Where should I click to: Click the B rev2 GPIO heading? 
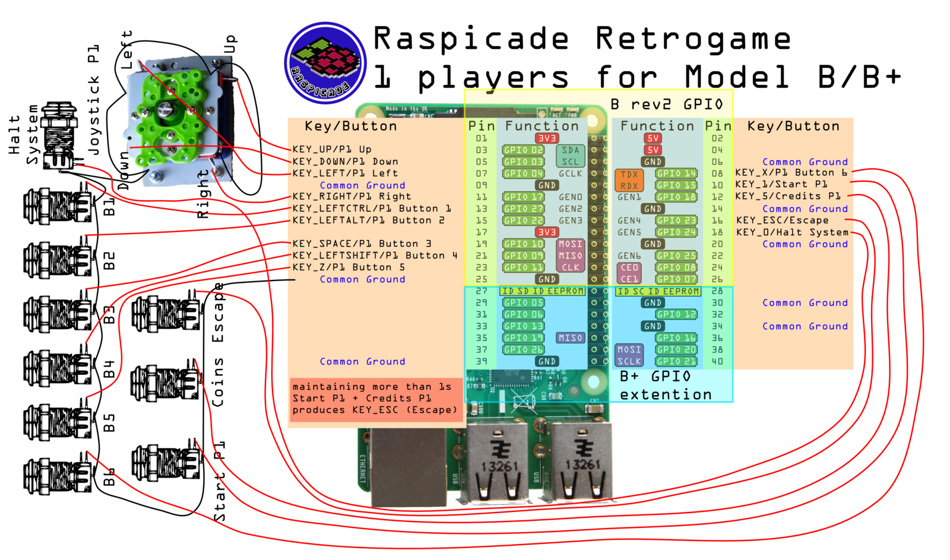(x=667, y=104)
